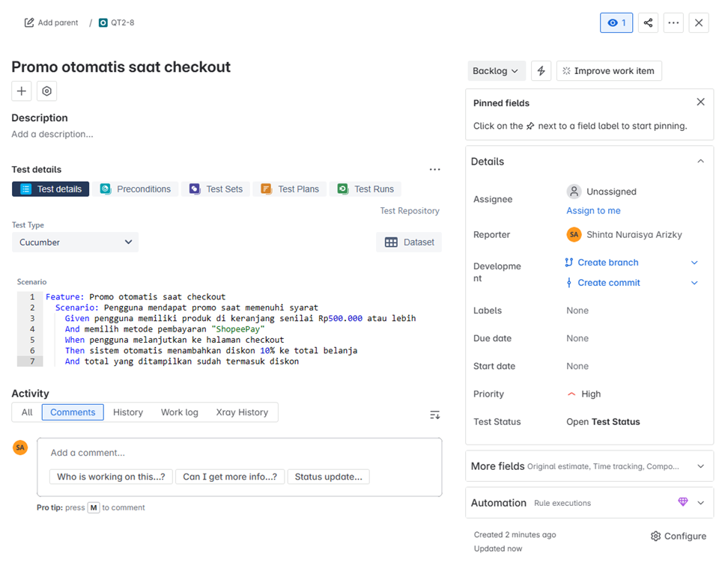Click the Add a comment field
This screenshot has height=562, width=728.
(x=239, y=453)
